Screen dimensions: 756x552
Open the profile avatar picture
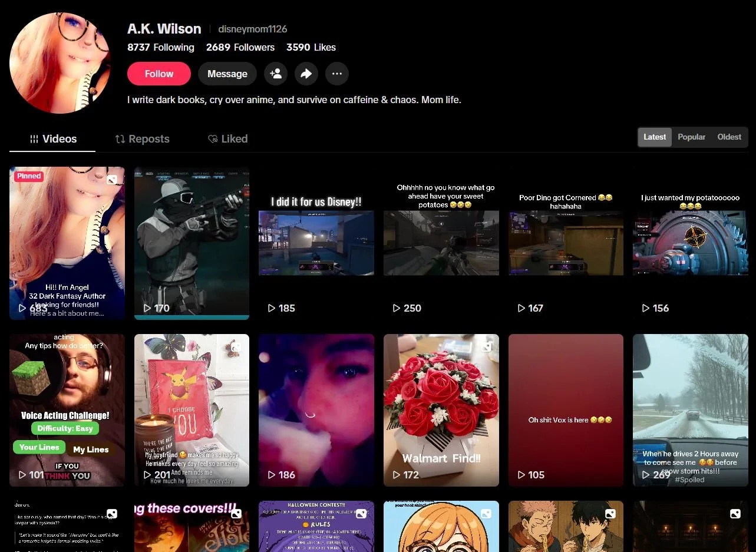[60, 63]
